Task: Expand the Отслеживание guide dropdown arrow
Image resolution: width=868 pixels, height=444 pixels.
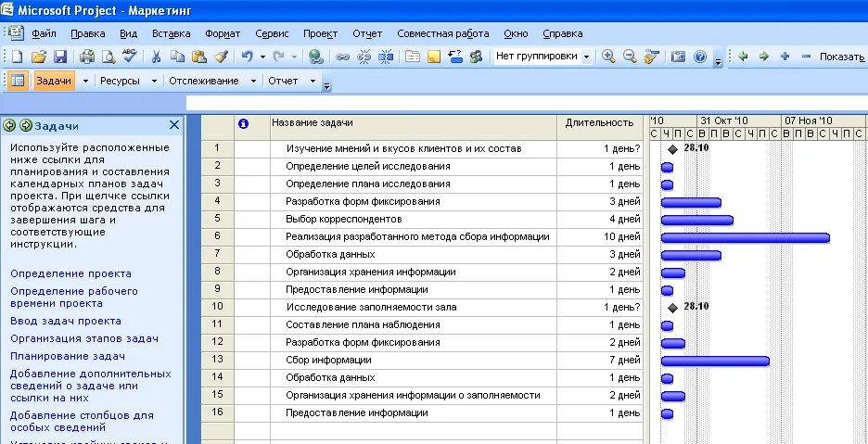Action: (253, 82)
